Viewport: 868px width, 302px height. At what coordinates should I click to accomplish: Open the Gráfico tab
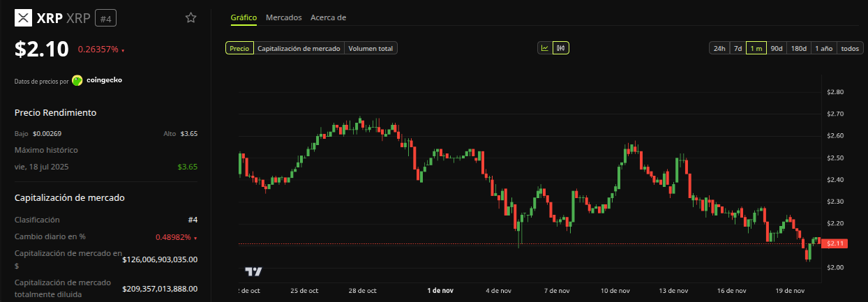(x=244, y=17)
